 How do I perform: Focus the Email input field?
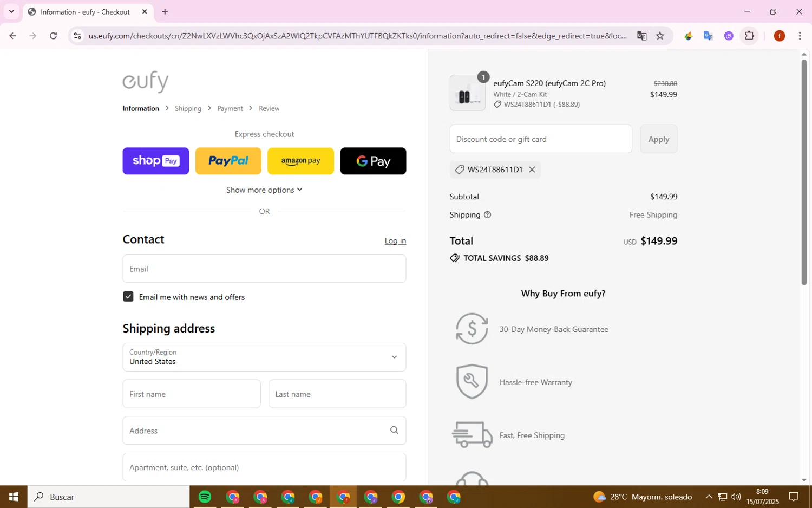pyautogui.click(x=264, y=269)
